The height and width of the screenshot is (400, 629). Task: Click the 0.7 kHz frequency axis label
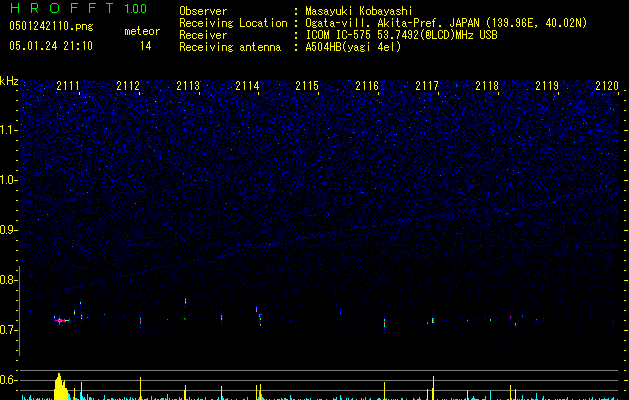(x=8, y=330)
